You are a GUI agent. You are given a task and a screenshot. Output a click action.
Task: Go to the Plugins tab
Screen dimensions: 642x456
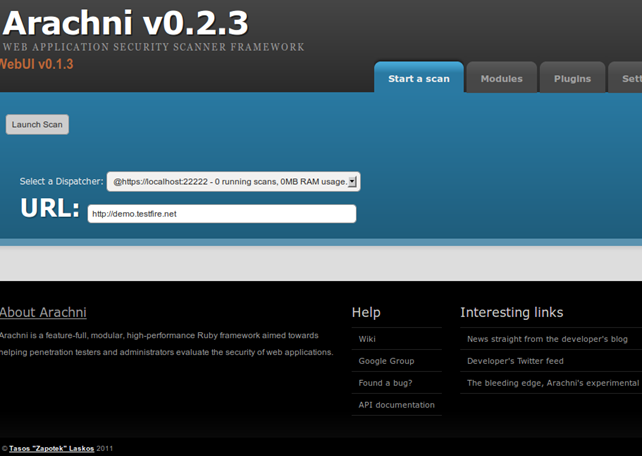(x=572, y=79)
